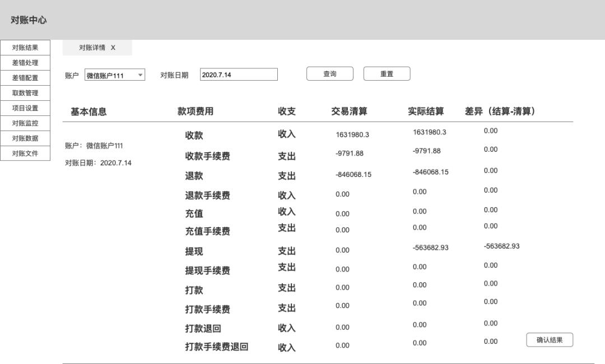View 对账数据 from the sidebar

25,138
